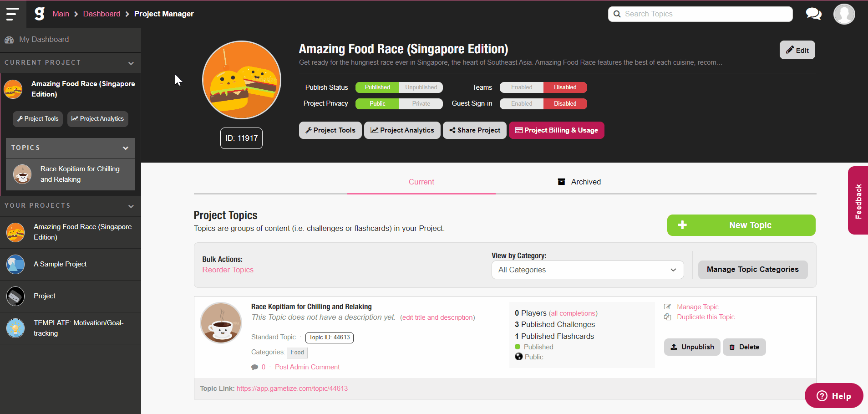Switch to the Archived tab
This screenshot has height=414, width=868.
(579, 182)
